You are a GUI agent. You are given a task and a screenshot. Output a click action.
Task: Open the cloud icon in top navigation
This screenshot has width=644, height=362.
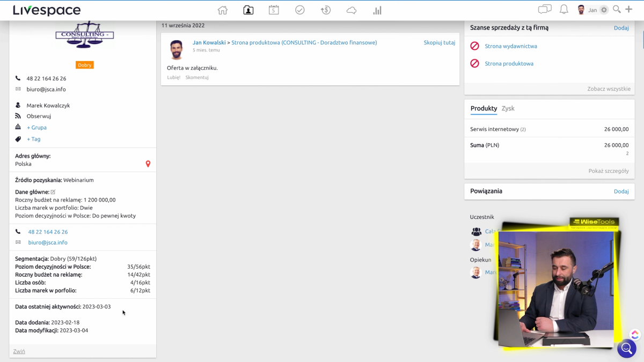click(x=352, y=10)
